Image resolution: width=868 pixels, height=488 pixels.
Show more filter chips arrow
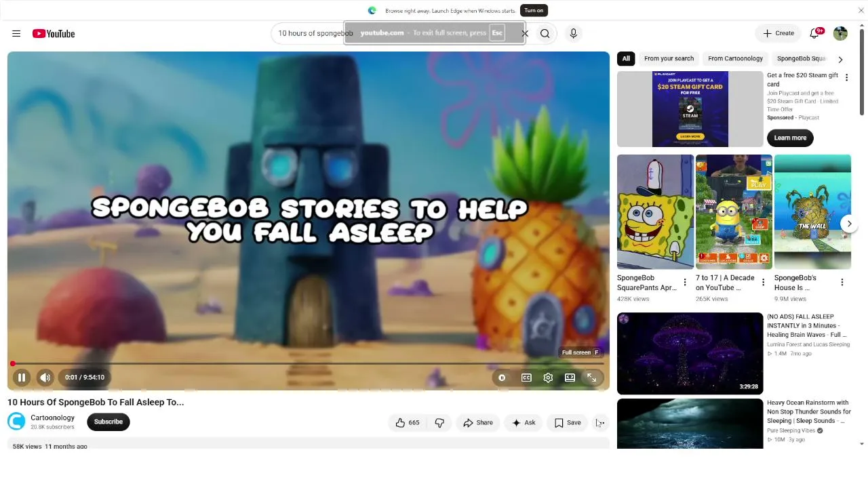point(840,59)
